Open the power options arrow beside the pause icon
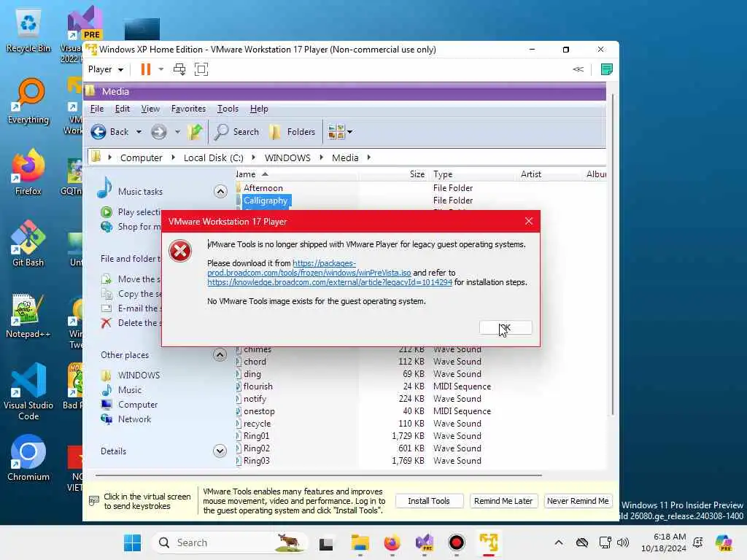The height and width of the screenshot is (560, 747). (x=161, y=69)
